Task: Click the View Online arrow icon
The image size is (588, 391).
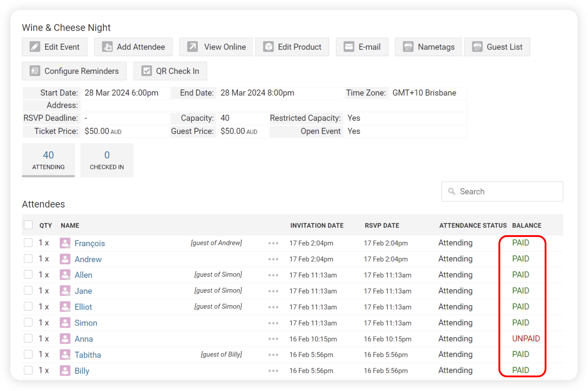Action: [x=192, y=47]
